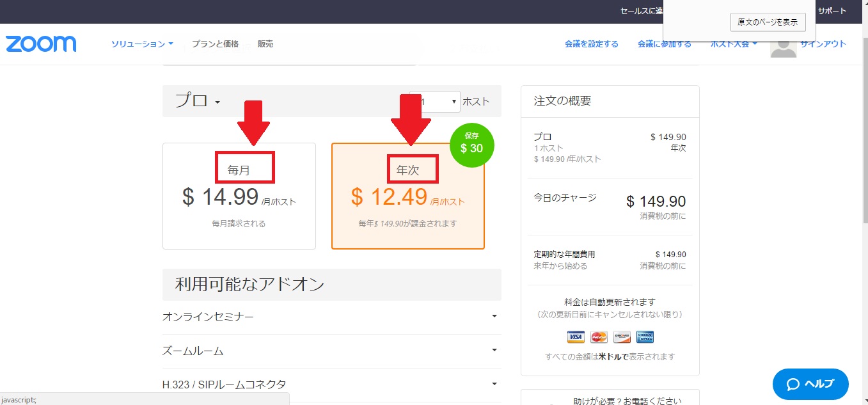Click the Zoom logo

(x=41, y=44)
